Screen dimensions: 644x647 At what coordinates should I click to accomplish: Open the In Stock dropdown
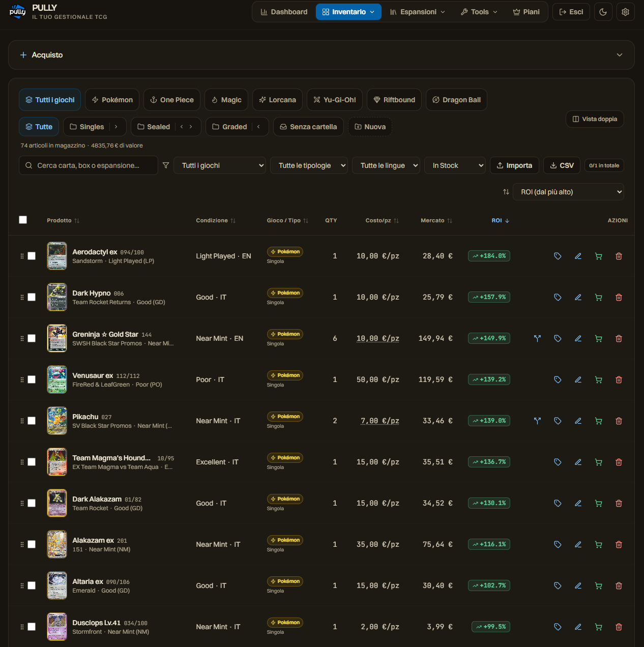coord(455,165)
